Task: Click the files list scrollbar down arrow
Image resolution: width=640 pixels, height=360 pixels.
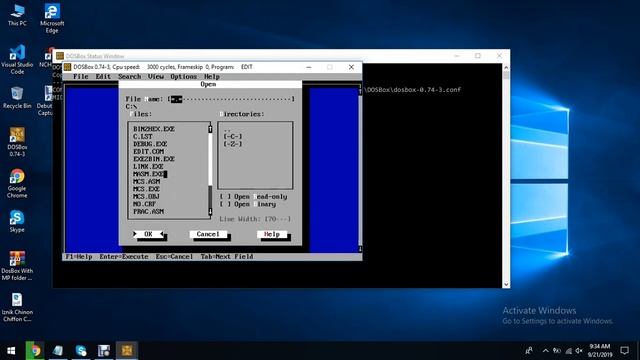Action: tap(210, 211)
